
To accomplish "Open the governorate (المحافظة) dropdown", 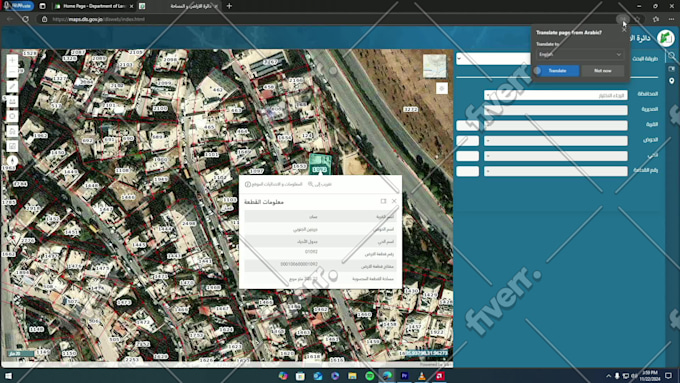I will tap(556, 95).
